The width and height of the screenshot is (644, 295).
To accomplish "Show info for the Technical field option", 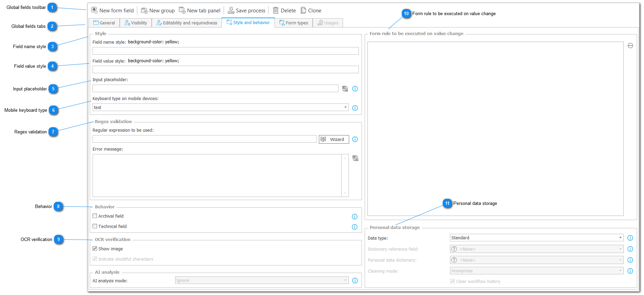I will pos(355,227).
